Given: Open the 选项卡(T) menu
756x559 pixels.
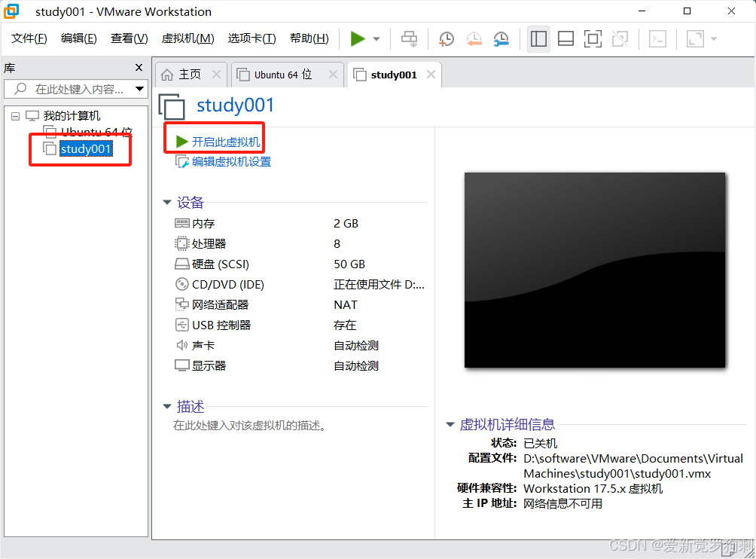Looking at the screenshot, I should [251, 38].
